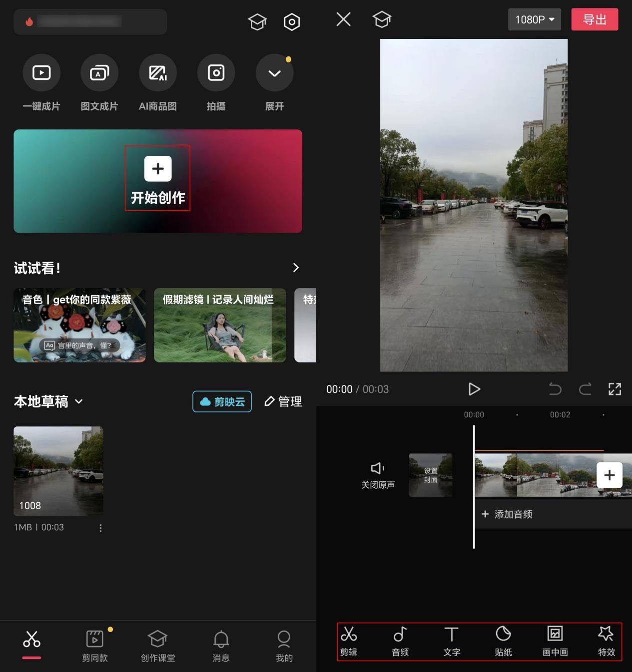Toggle fullscreen preview mode

pos(615,389)
